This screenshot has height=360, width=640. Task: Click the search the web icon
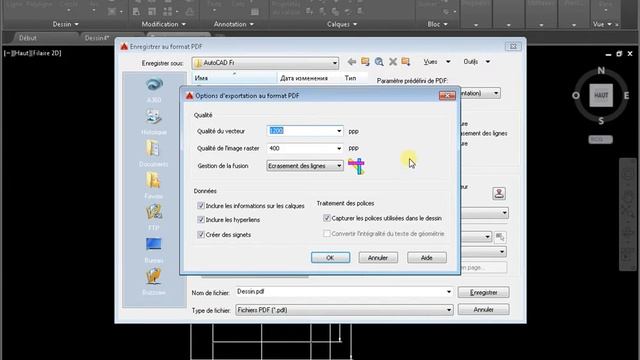pos(379,62)
